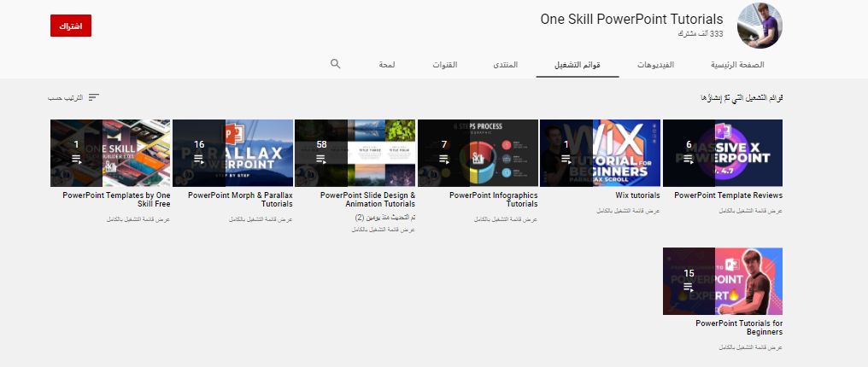View full playlist link under Wix tutorials
This screenshot has height=367, width=868.
(628, 211)
